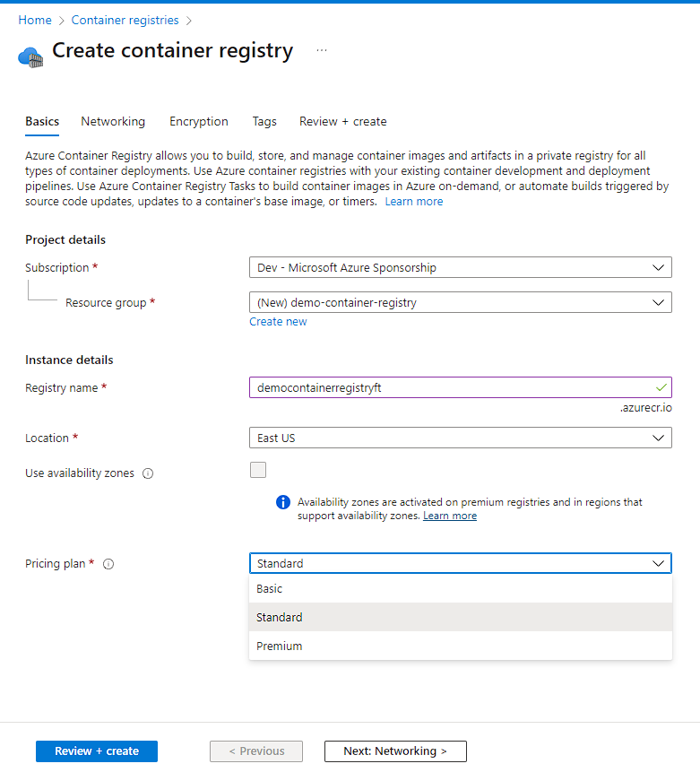This screenshot has height=781, width=700.
Task: Click the Review + create button
Action: (97, 751)
